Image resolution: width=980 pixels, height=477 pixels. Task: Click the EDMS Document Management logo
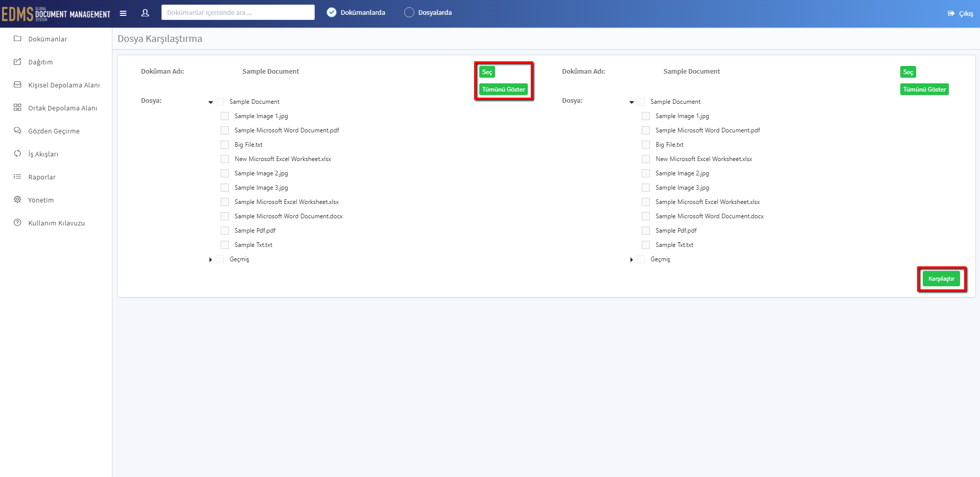click(56, 14)
